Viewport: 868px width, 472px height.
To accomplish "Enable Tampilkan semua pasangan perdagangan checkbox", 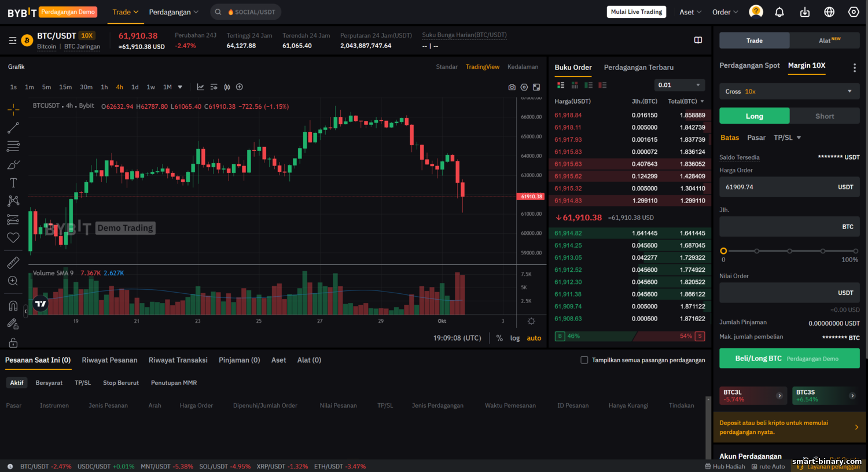I will pos(584,360).
